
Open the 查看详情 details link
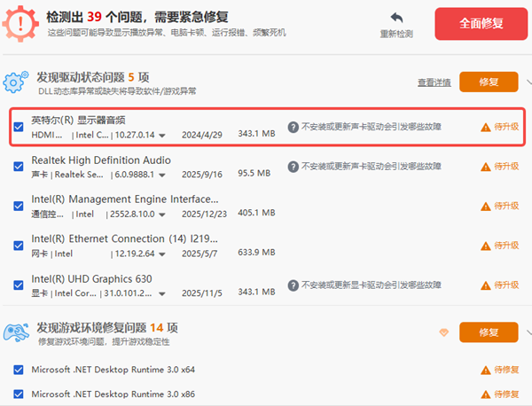[434, 82]
